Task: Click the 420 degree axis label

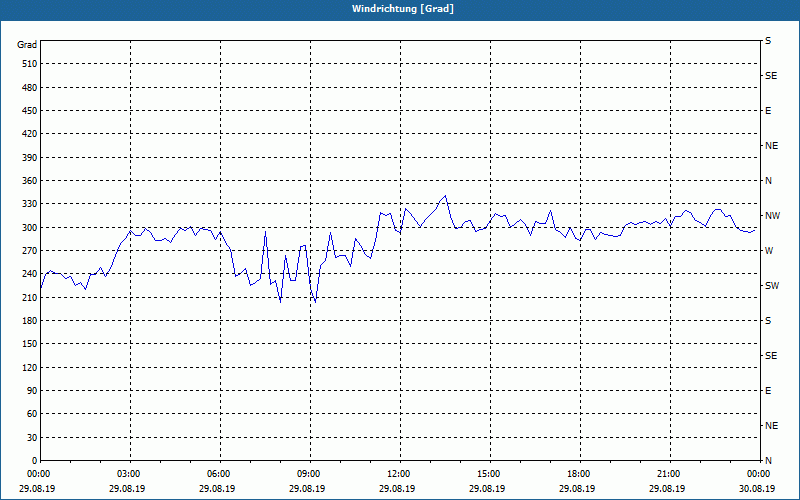Action: pyautogui.click(x=30, y=134)
